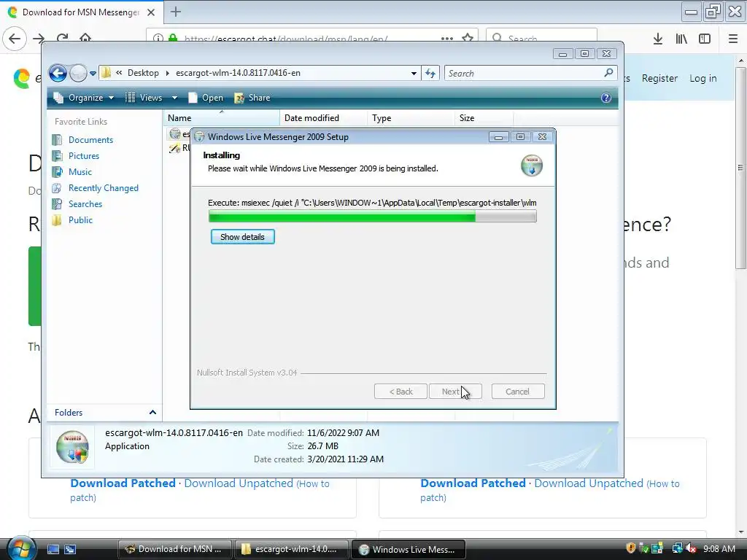This screenshot has width=747, height=560.
Task: Switch to escargot-wlm folder taskbar button
Action: (x=290, y=549)
